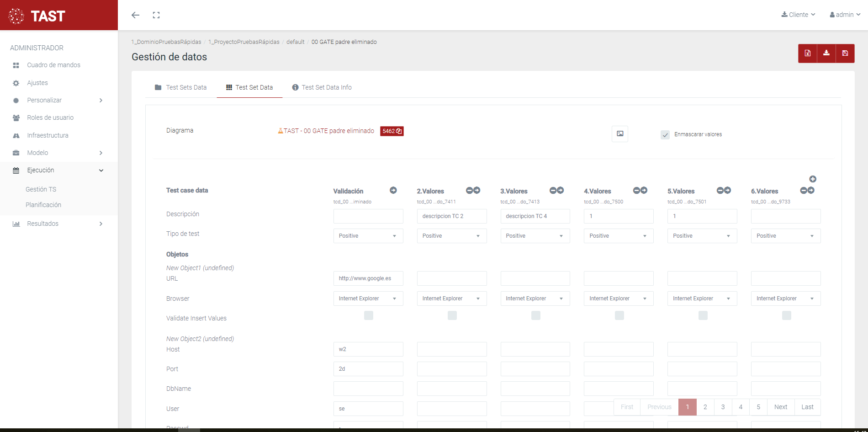Switch to the Test Sets Data tab

pyautogui.click(x=181, y=87)
